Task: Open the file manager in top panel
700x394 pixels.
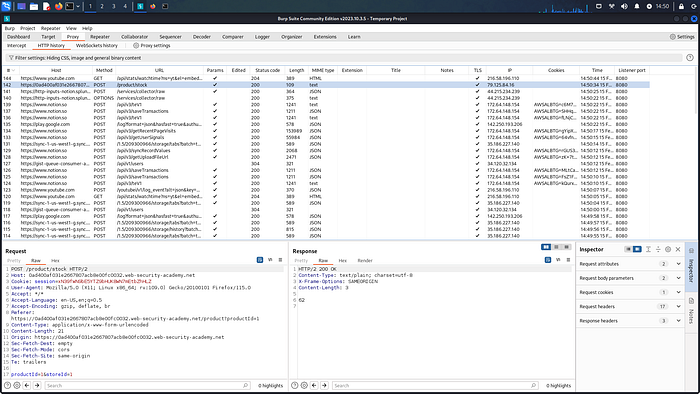Action: coord(34,6)
